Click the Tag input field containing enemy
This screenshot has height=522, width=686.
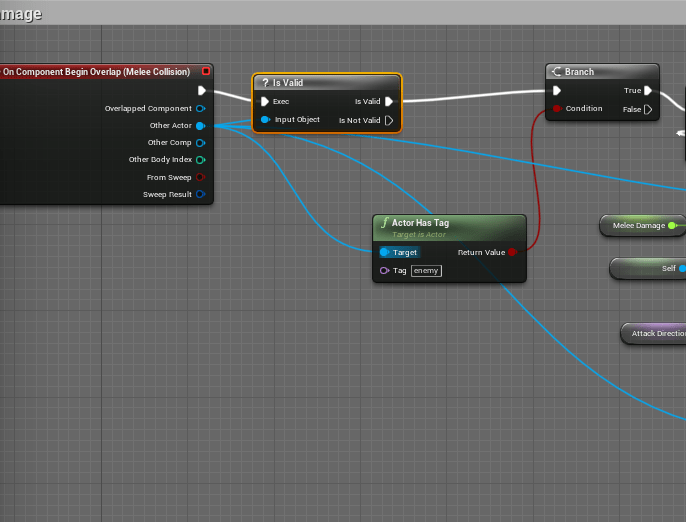pos(426,271)
